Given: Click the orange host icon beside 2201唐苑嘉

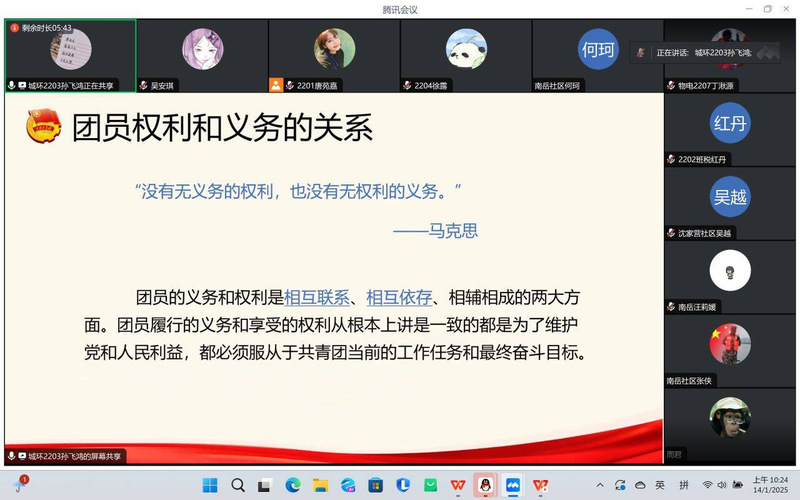Looking at the screenshot, I should [276, 86].
